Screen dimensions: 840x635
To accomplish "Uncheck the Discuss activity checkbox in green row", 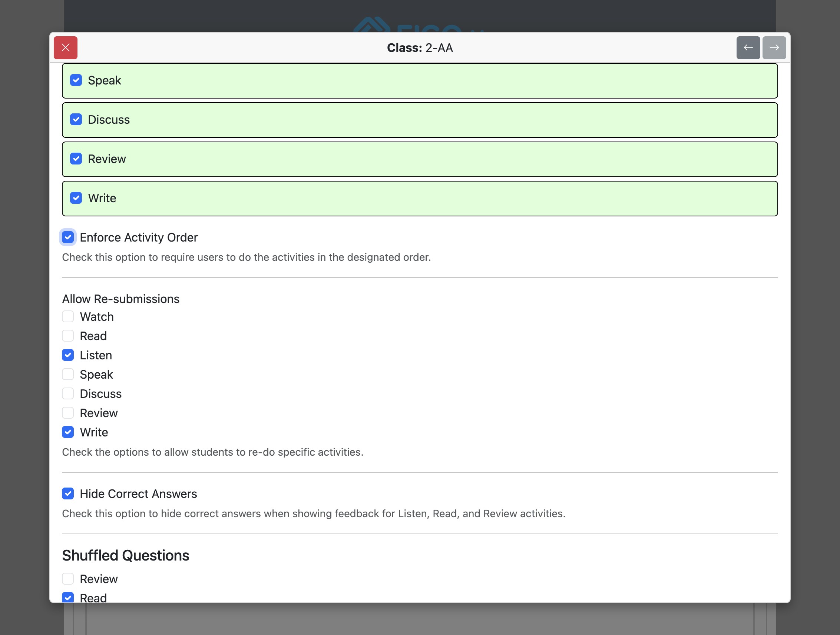I will click(x=76, y=120).
